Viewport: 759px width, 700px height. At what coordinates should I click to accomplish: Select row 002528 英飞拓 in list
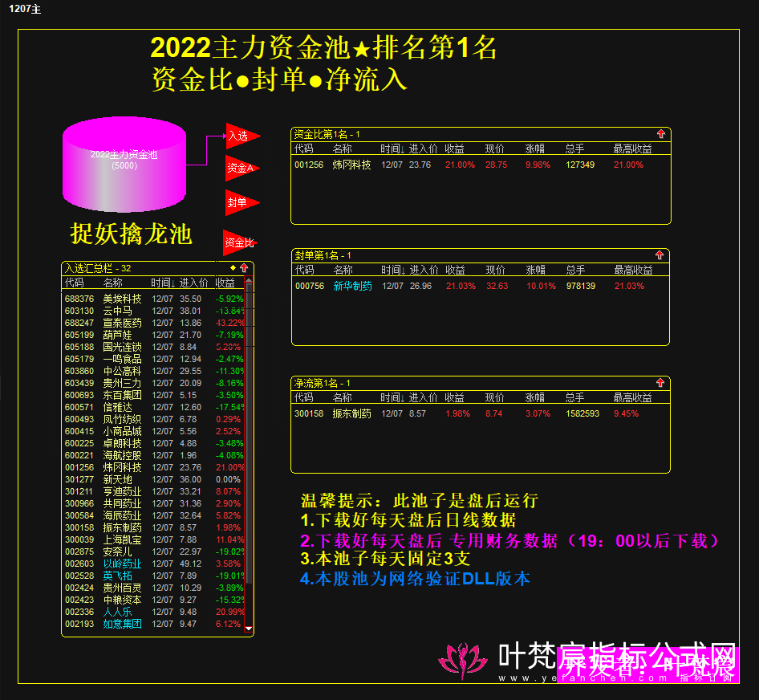click(x=154, y=576)
